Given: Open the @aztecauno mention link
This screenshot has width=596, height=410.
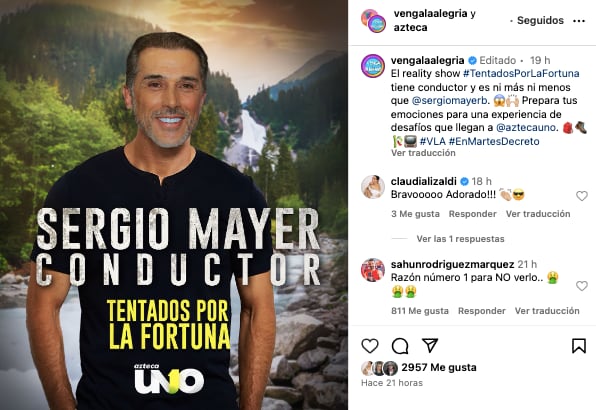Looking at the screenshot, I should point(526,127).
